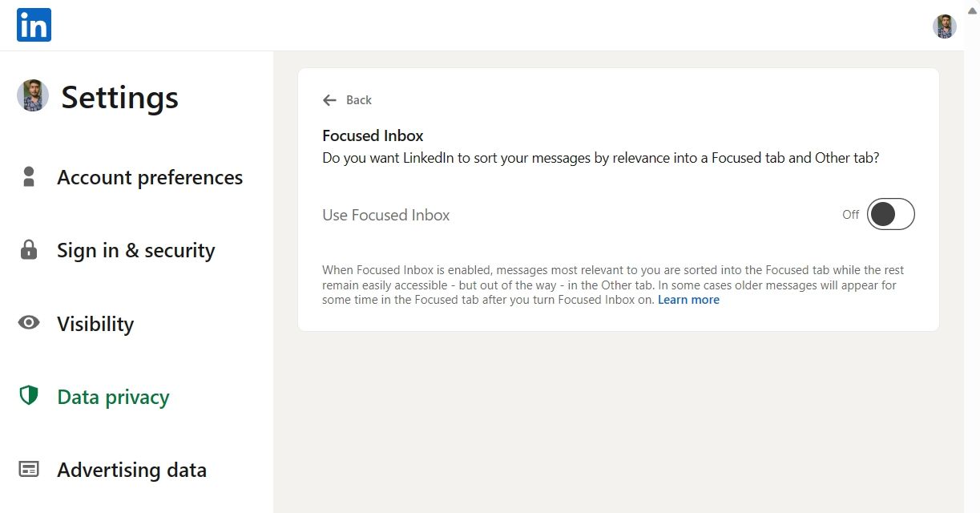The height and width of the screenshot is (513, 980).
Task: Open the Advertising data settings
Action: coord(131,469)
